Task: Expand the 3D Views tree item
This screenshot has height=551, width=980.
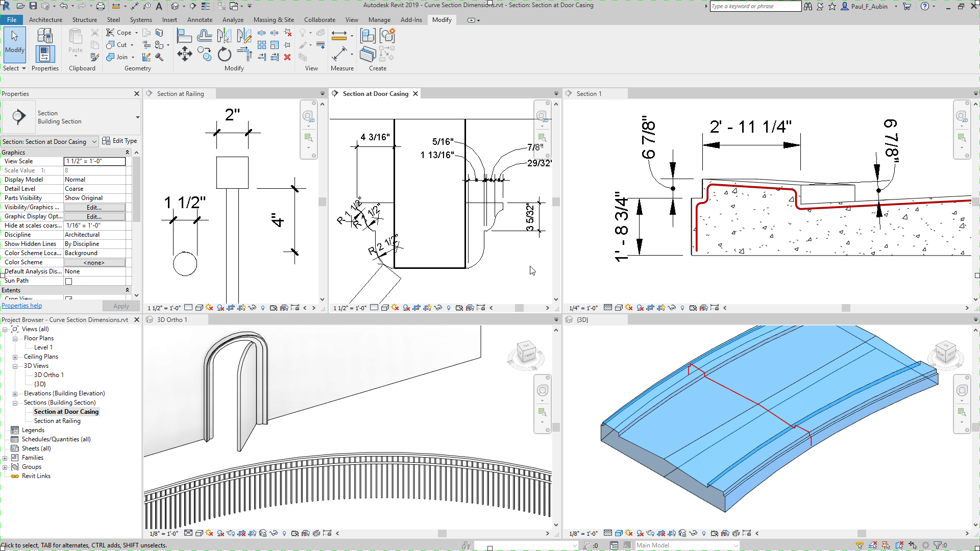Action: coord(15,366)
